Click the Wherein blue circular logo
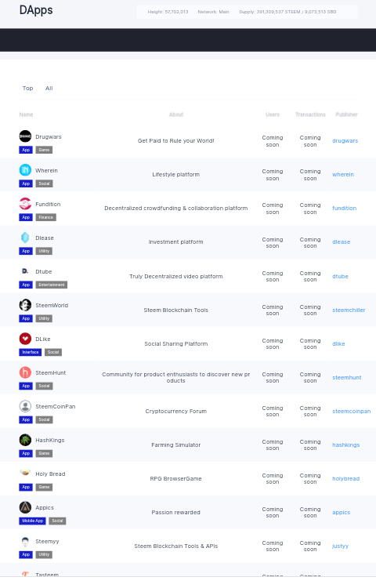 pos(25,170)
